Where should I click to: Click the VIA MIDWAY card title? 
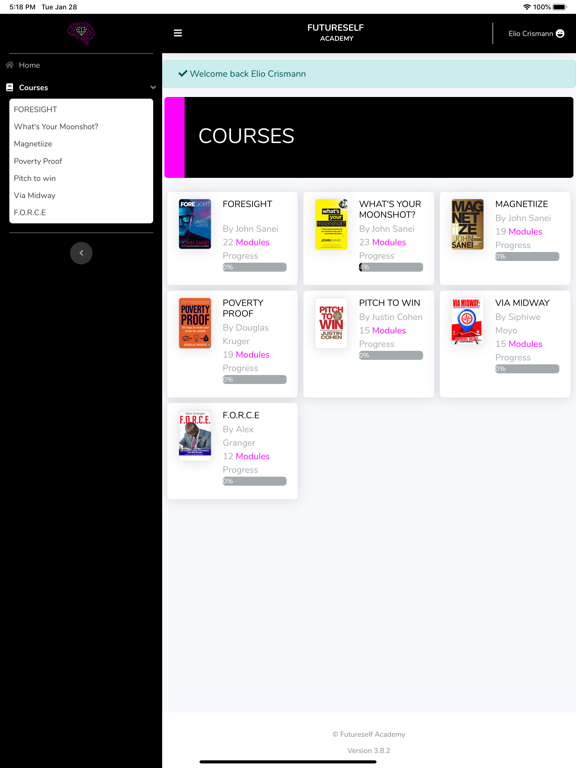(x=522, y=303)
